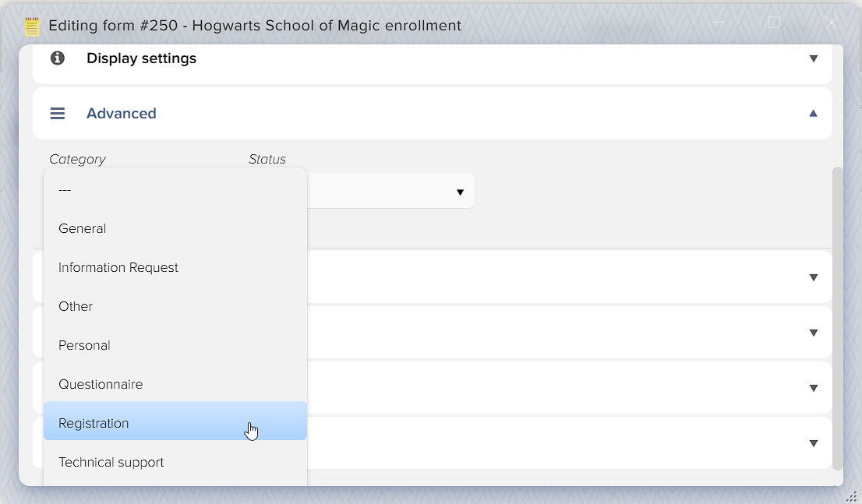Minimize the Editing form window

point(719,23)
